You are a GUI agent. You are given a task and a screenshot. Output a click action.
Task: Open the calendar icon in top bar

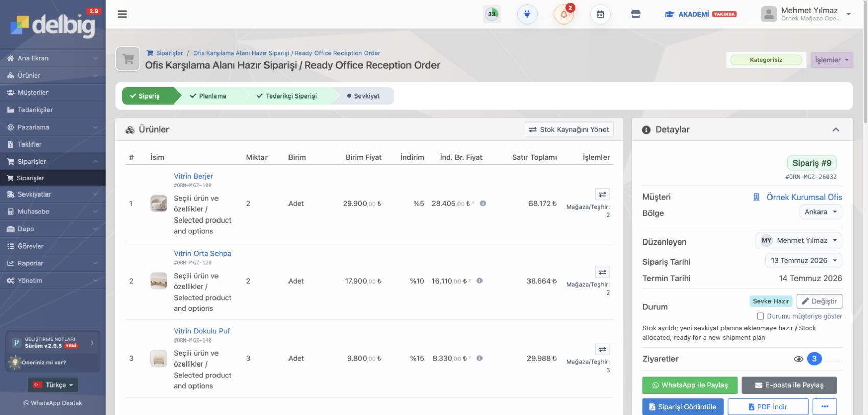point(600,14)
